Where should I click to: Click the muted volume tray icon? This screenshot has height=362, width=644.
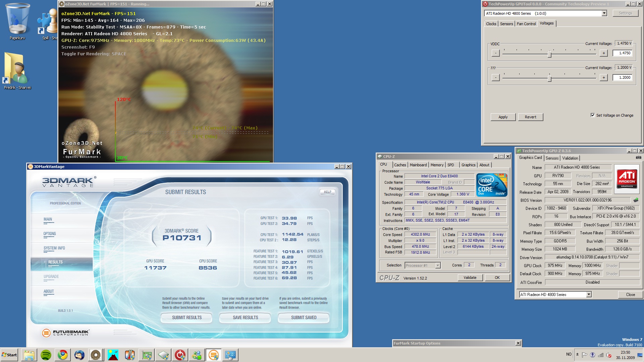608,355
